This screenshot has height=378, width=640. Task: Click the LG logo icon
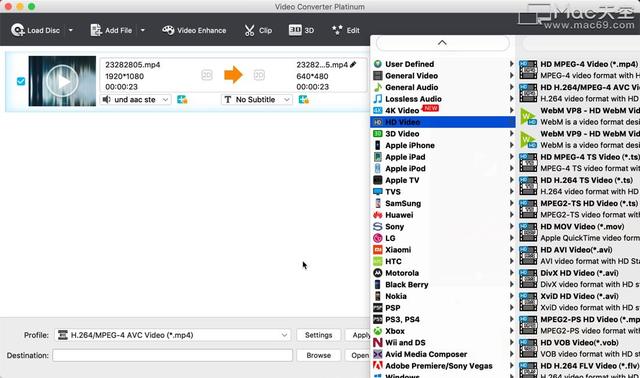tap(378, 238)
